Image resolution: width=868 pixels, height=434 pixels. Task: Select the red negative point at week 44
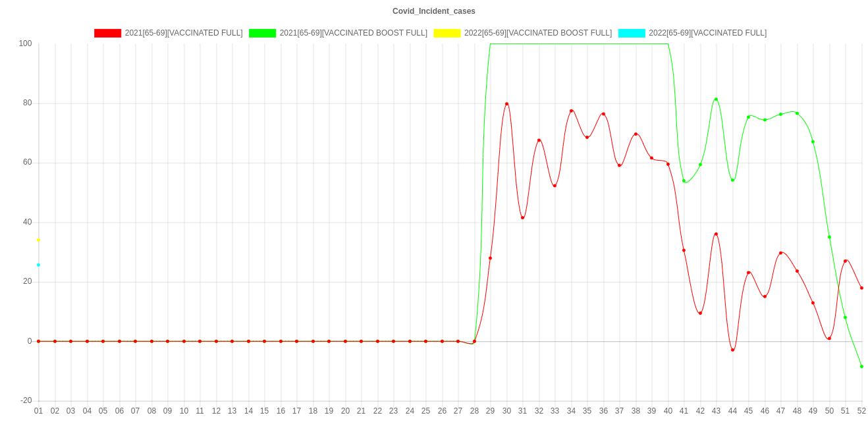[732, 350]
